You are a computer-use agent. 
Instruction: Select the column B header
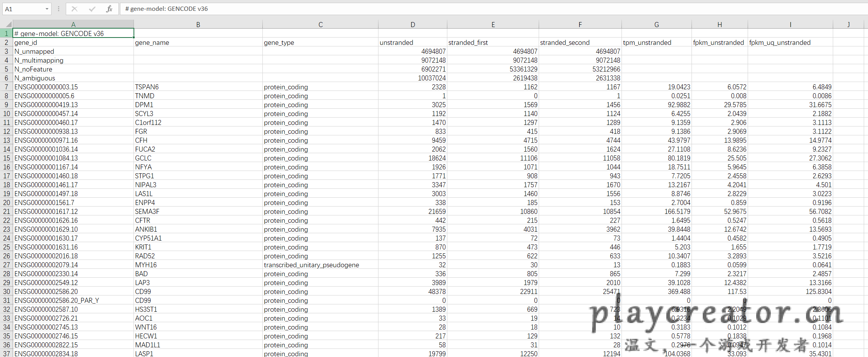(x=198, y=24)
